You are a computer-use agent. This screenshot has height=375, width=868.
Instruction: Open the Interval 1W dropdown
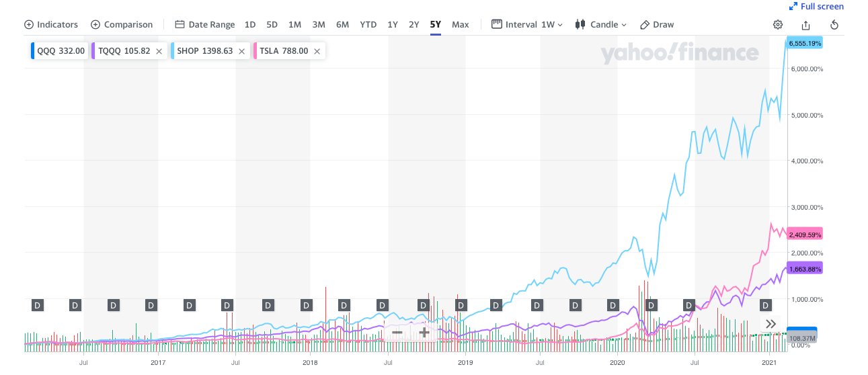point(527,24)
